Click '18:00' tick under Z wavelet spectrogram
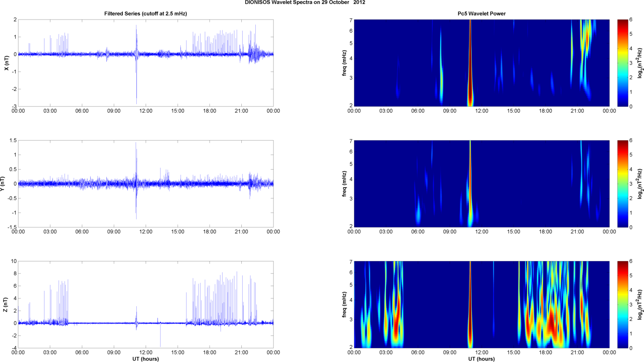This screenshot has width=644, height=362. [x=545, y=353]
